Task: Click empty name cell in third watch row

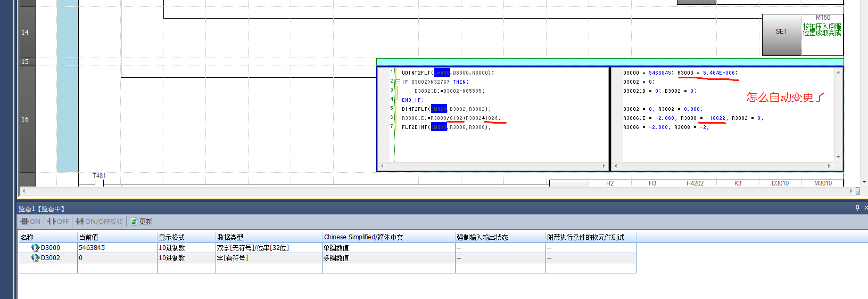Action: tap(48, 268)
